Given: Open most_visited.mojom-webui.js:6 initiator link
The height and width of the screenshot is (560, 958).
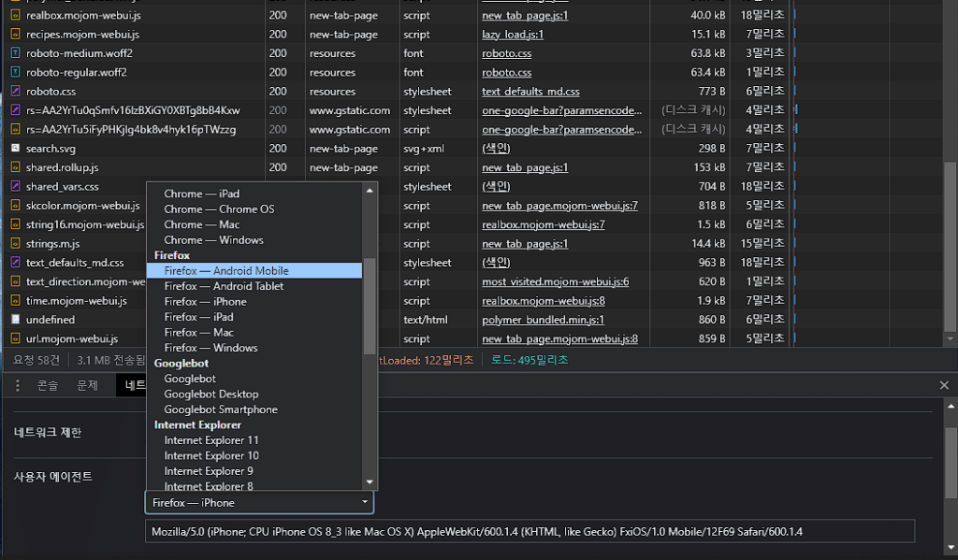Looking at the screenshot, I should click(556, 281).
